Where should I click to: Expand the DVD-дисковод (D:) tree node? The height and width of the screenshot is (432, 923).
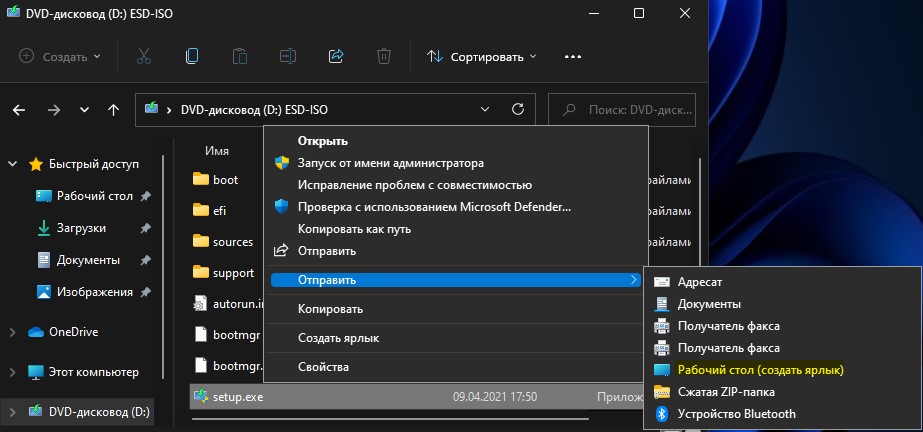(12, 412)
